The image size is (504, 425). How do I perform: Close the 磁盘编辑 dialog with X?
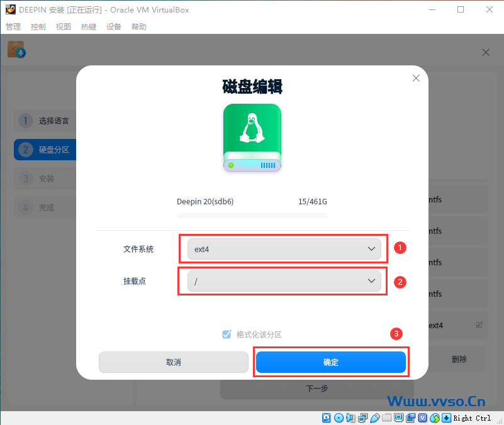pos(415,78)
